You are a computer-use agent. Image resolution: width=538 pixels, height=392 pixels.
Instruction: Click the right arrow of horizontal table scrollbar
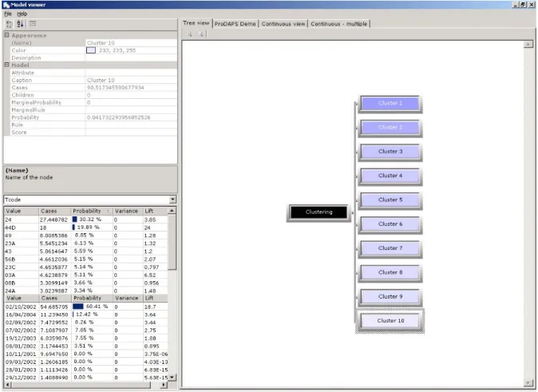(164, 385)
